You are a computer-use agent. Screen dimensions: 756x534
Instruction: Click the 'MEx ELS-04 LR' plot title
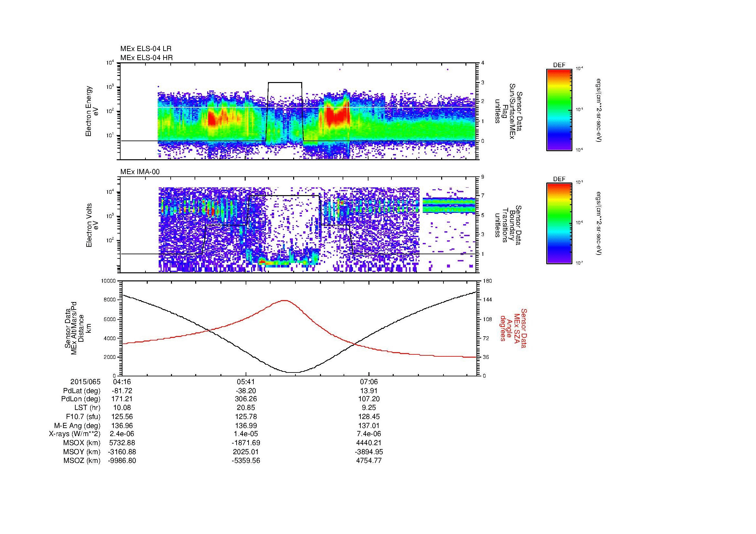[146, 49]
